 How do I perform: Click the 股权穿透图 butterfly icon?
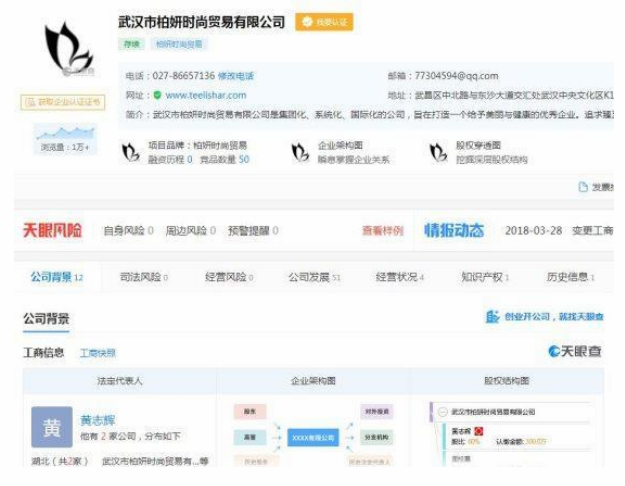pyautogui.click(x=437, y=152)
